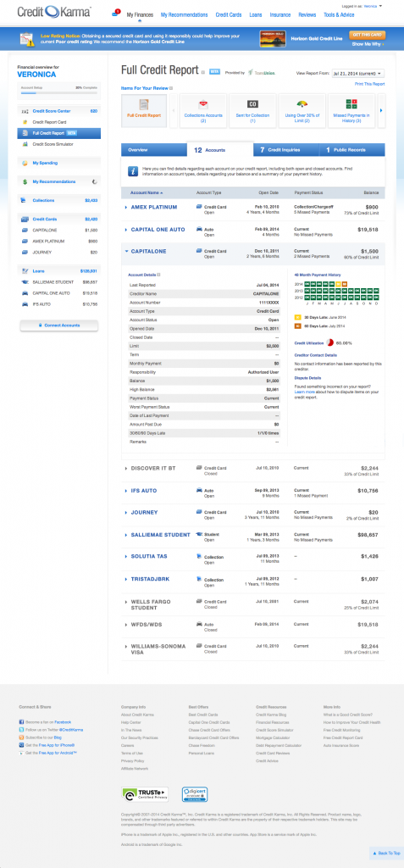Switch to the 1 Public Records tab
Screen dimensions: 404x868
(352, 150)
